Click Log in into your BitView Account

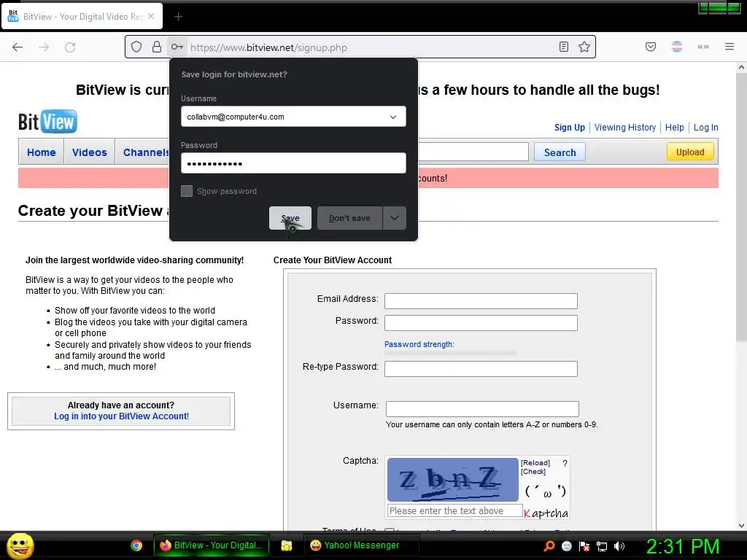tap(122, 416)
